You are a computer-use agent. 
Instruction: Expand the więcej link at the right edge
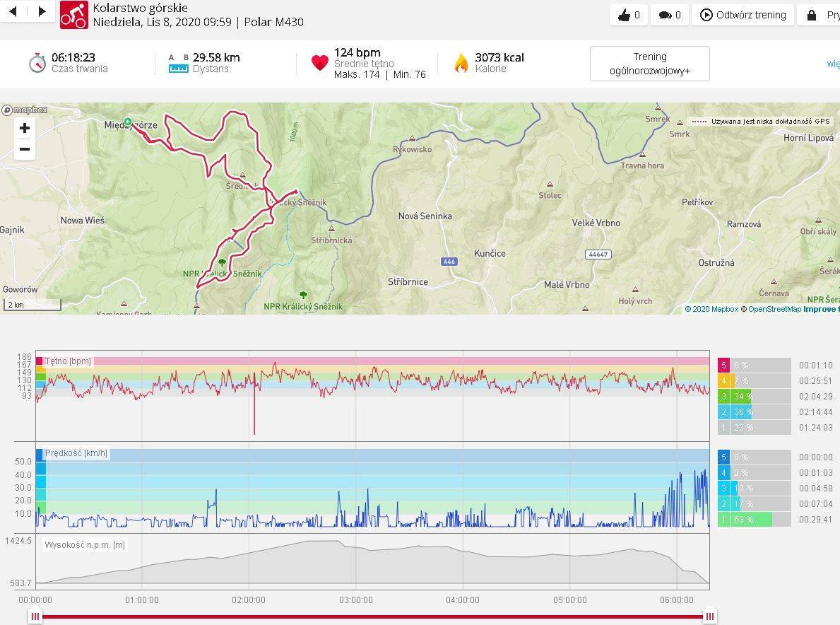(833, 64)
